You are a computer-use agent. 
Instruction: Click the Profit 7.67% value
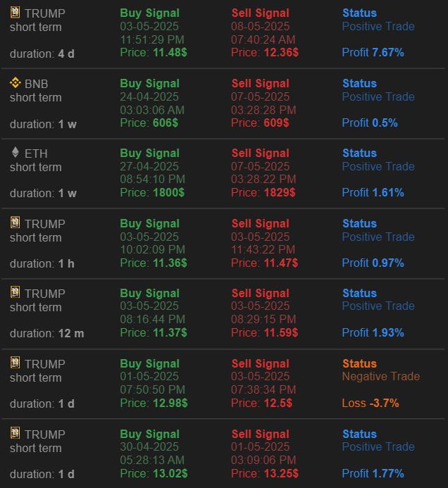click(x=373, y=53)
